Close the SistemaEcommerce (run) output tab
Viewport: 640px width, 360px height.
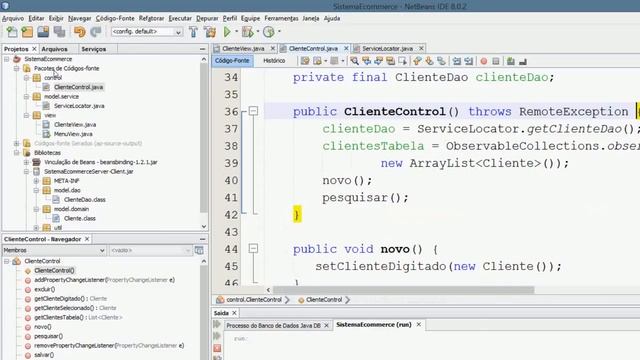coord(418,325)
